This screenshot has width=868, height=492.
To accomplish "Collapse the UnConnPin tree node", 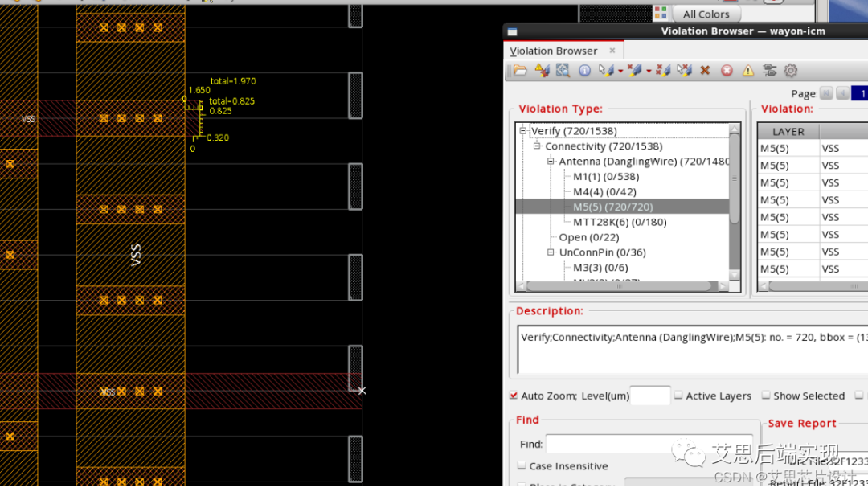I will 551,252.
